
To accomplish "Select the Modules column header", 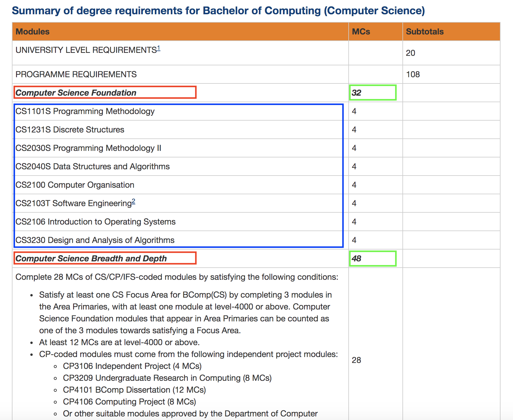I will [32, 31].
